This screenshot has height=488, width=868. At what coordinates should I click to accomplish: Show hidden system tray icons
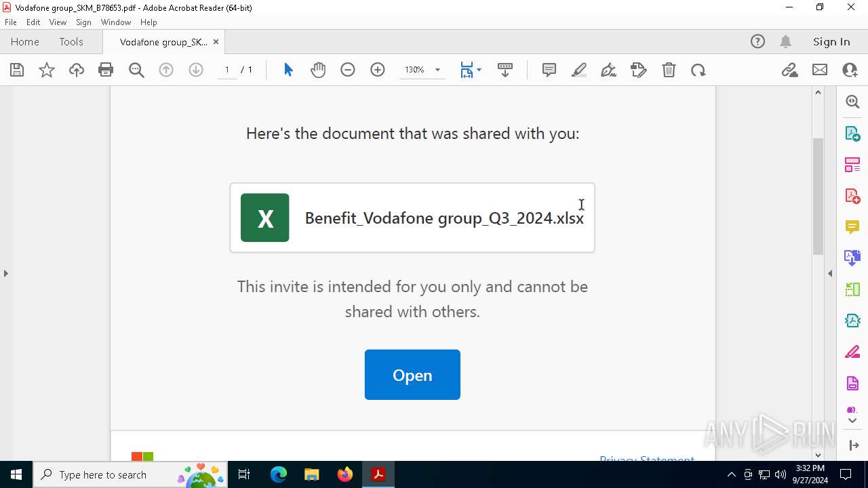click(x=731, y=474)
